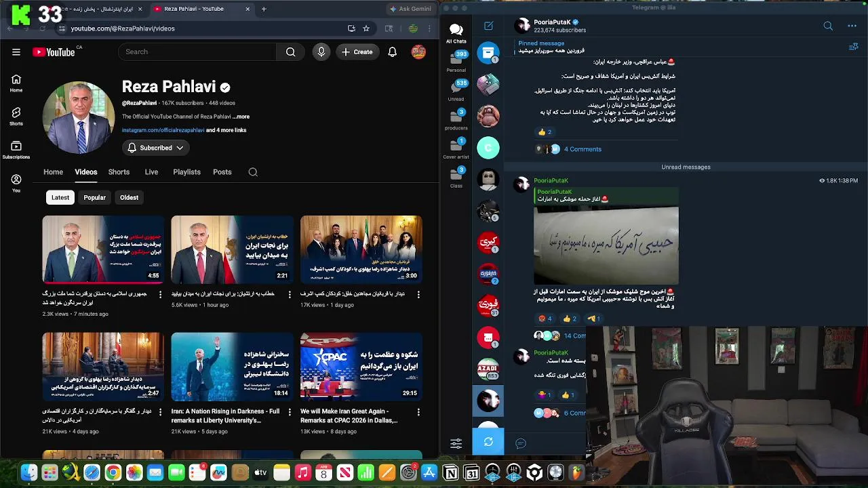Open 18:14 Liberty University video thumbnail

(232, 365)
